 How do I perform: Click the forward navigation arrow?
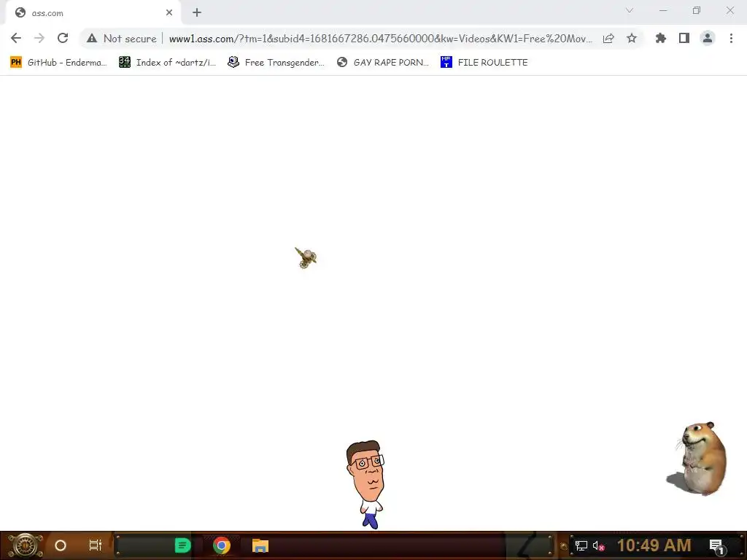coord(39,38)
